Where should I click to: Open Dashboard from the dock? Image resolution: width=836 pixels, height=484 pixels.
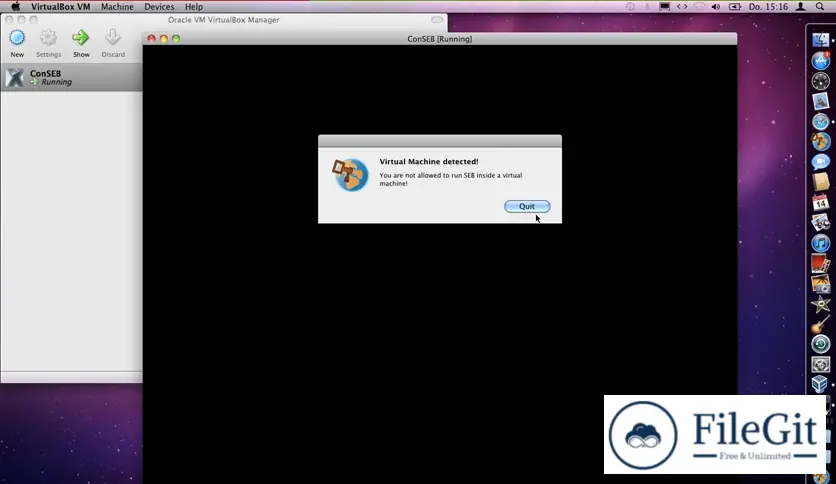pyautogui.click(x=821, y=81)
